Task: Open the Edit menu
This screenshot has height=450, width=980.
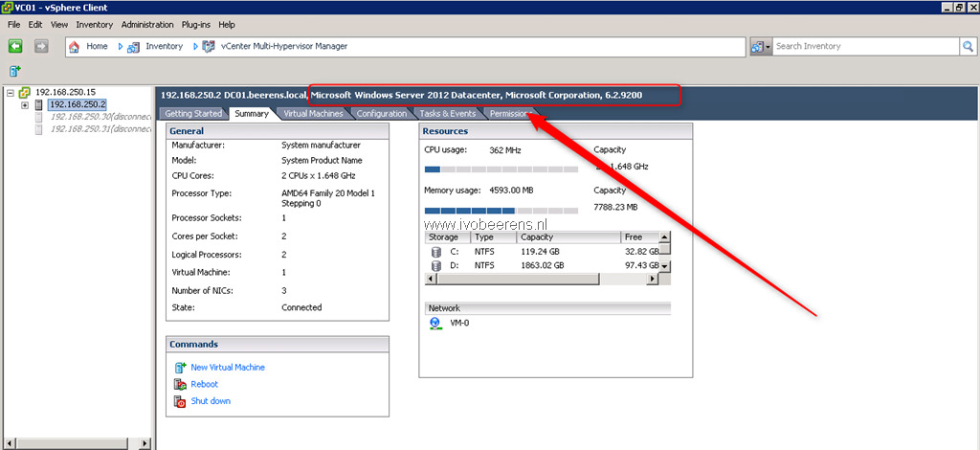Action: pos(35,25)
